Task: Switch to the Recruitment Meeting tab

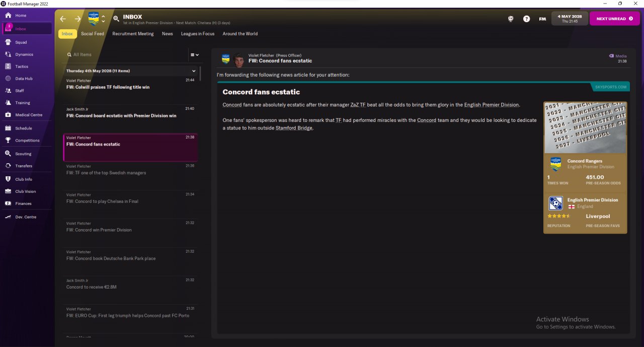Action: (x=133, y=34)
